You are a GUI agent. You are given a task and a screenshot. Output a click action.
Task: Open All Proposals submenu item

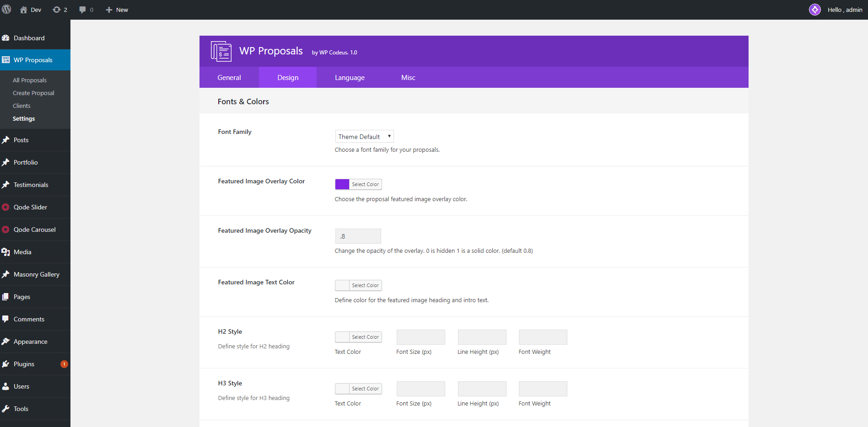pyautogui.click(x=30, y=80)
